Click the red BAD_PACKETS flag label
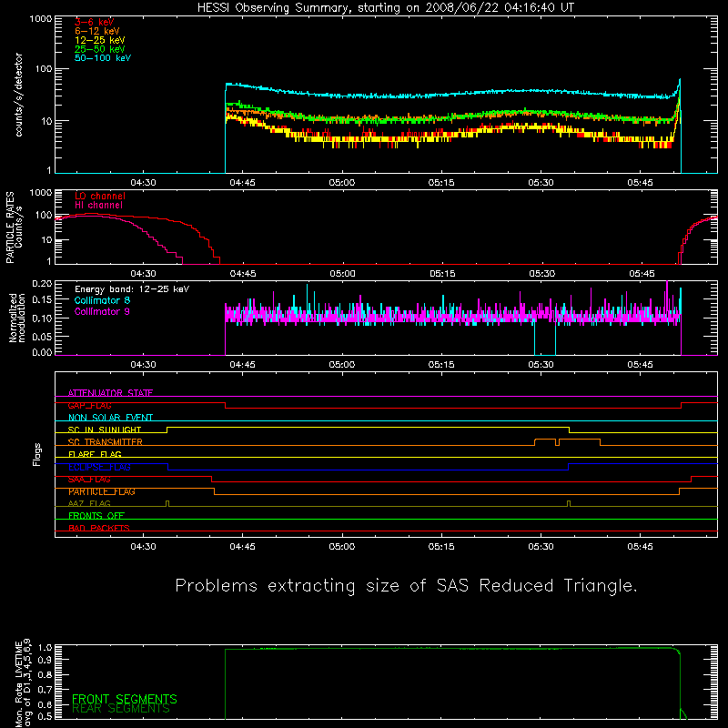 (x=99, y=528)
